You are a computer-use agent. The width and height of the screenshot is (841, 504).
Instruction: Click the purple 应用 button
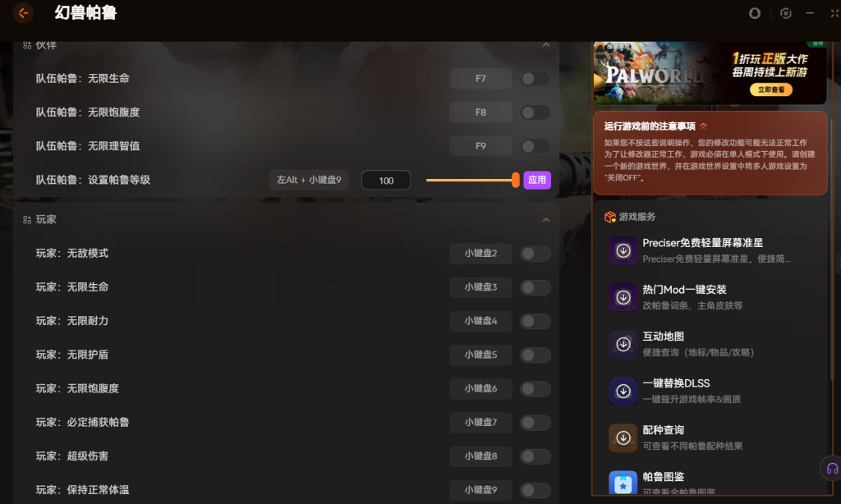click(x=536, y=181)
